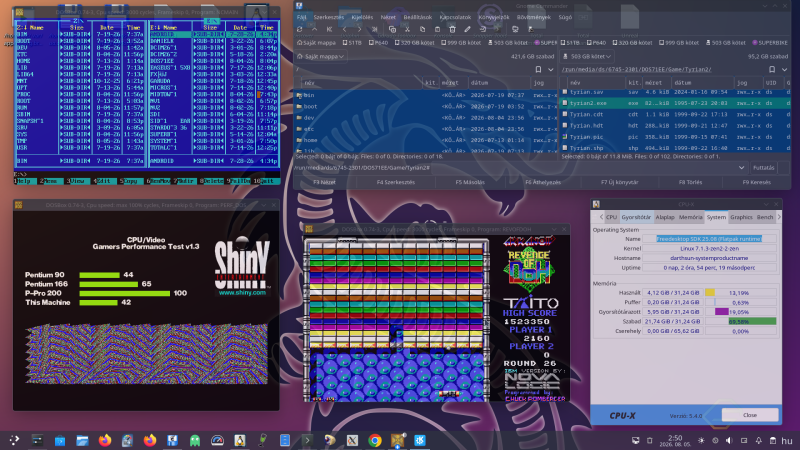Open the Könyvjelzők menu
800x450 pixels.
493,17
